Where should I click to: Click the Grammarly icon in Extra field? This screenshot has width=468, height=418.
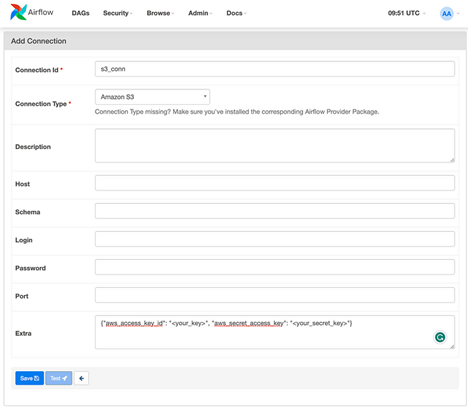coord(440,337)
